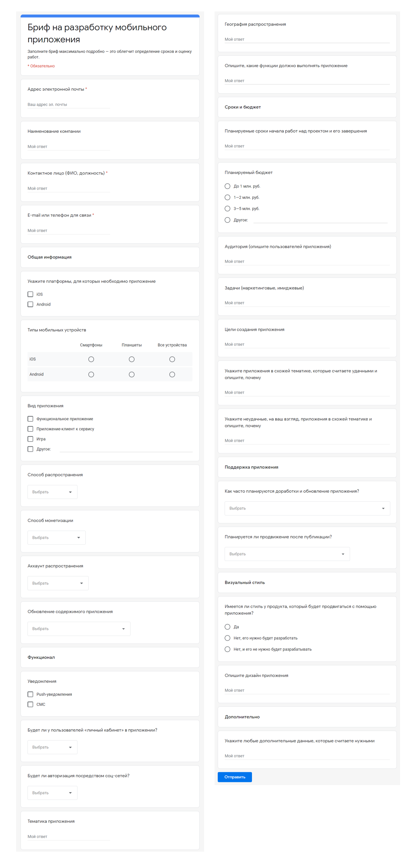Expand the Способ монетизации dropdown
Screen dimensions: 416x868
click(x=56, y=537)
